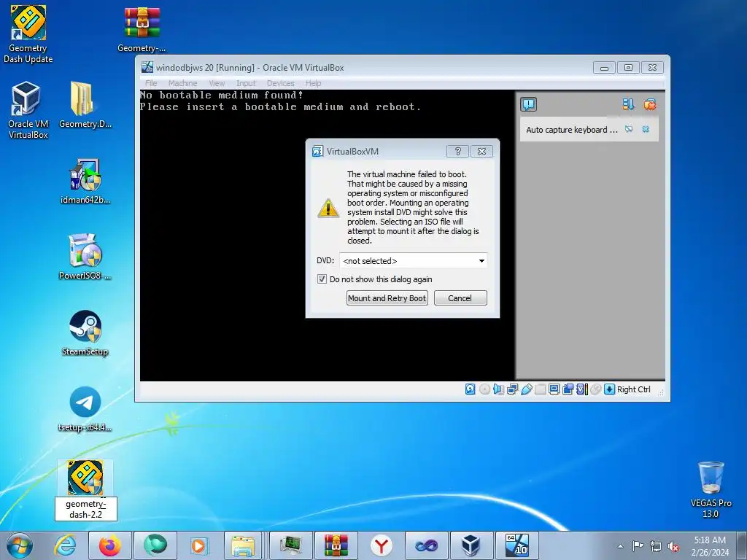Open Windows Explorer folder taskbar icon
This screenshot has height=560, width=747.
coord(243,545)
